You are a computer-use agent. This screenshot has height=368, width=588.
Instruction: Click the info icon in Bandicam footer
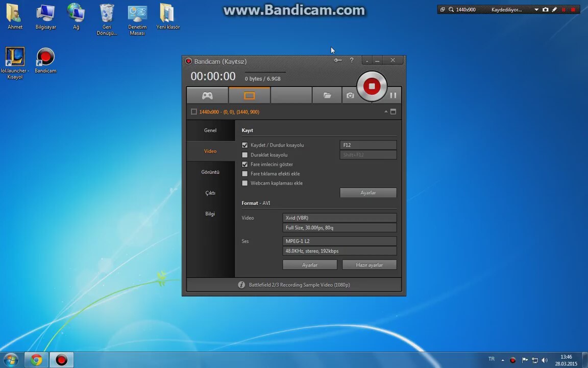point(241,285)
